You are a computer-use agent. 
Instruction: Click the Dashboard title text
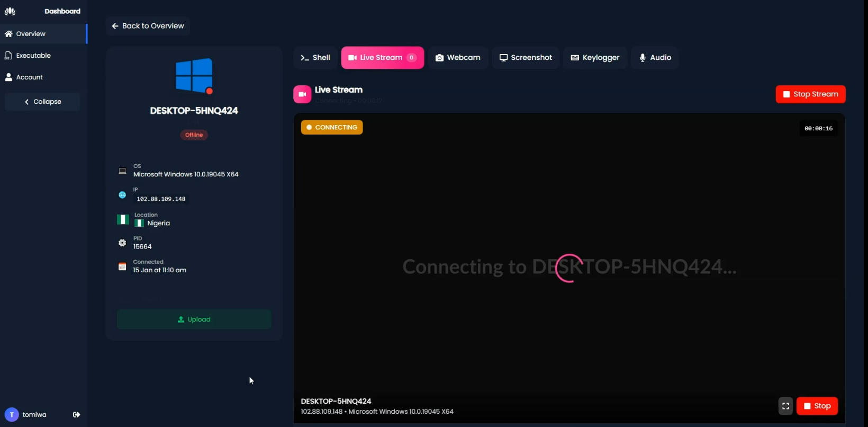click(62, 11)
